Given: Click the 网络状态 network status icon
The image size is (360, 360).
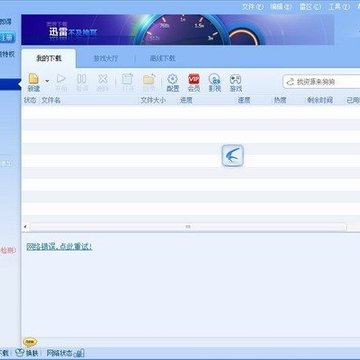Looking at the screenshot, I should click(x=80, y=353).
